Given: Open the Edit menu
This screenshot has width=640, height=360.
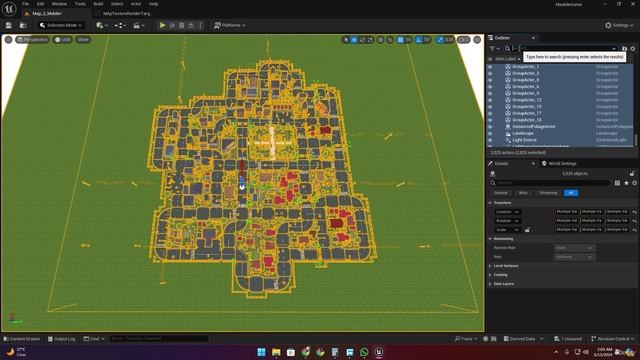Looking at the screenshot, I should click(40, 4).
